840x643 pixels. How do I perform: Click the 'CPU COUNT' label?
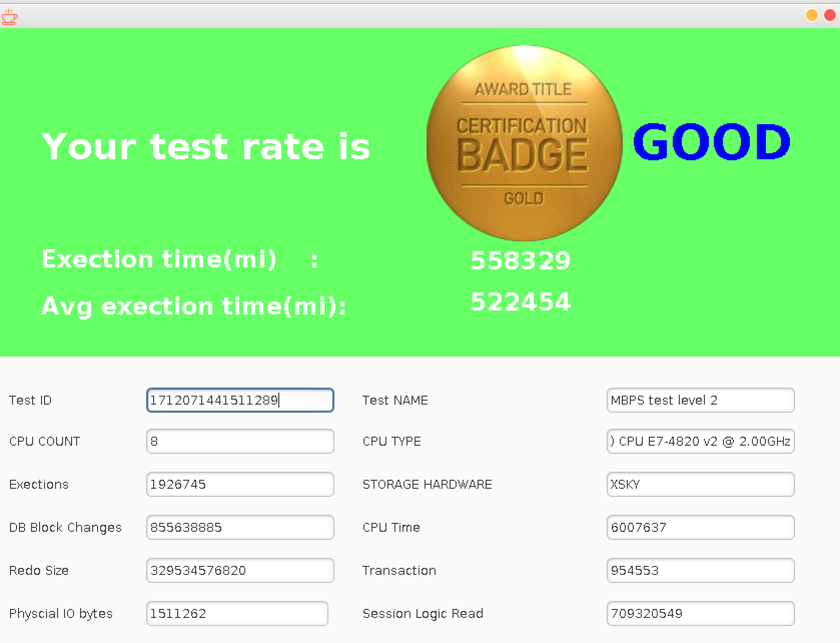tap(45, 441)
